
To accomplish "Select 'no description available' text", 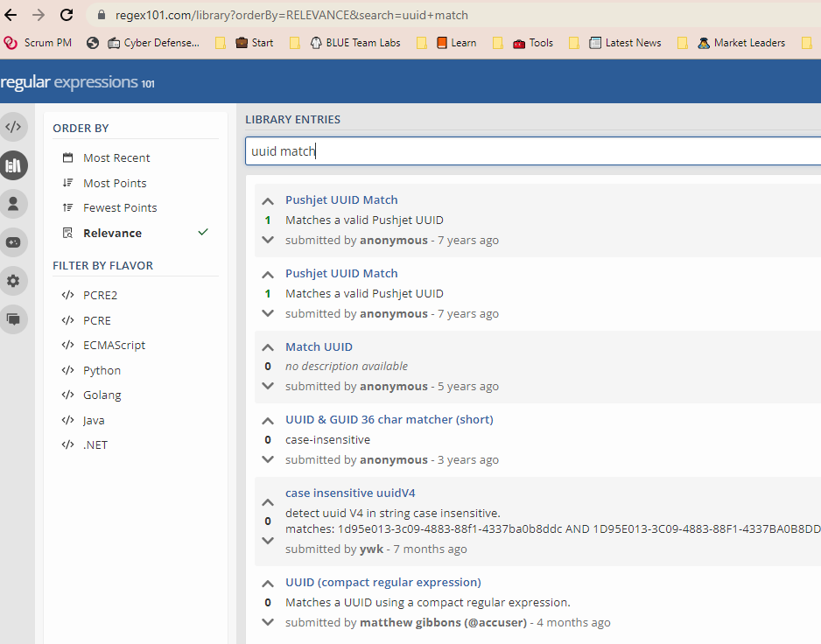I will (x=347, y=366).
